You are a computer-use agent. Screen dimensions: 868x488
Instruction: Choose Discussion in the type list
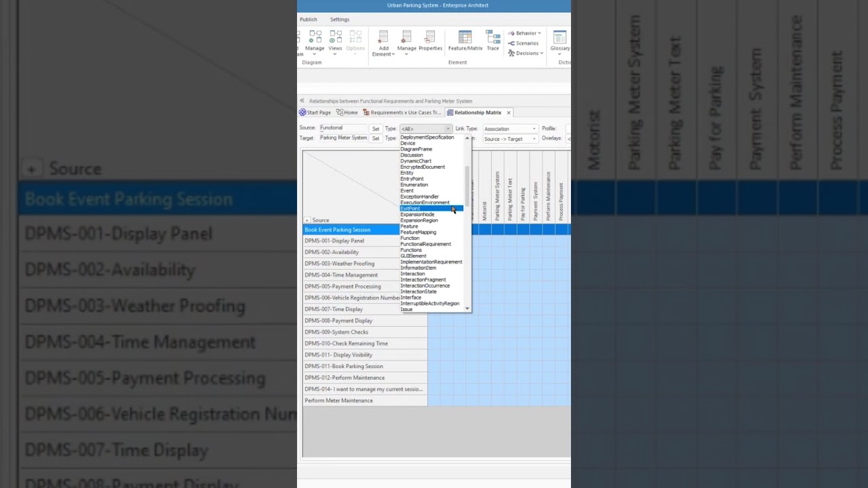[412, 155]
